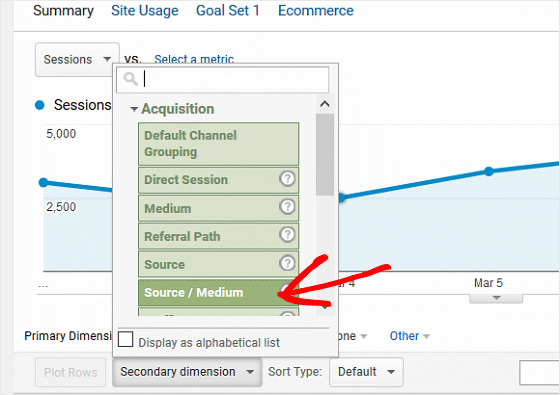Click the dimension list scrollbar thumb
Screen dimensions: 560x395
click(x=325, y=155)
